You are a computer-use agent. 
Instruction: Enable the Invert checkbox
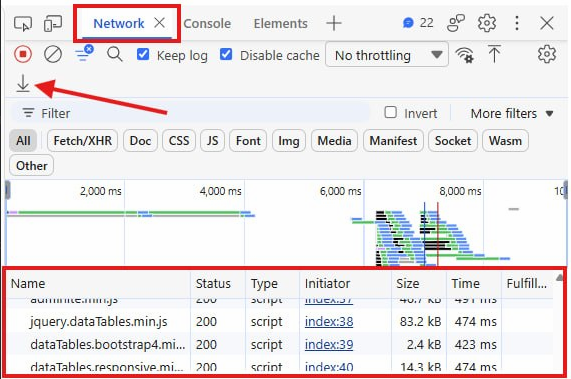pos(390,112)
